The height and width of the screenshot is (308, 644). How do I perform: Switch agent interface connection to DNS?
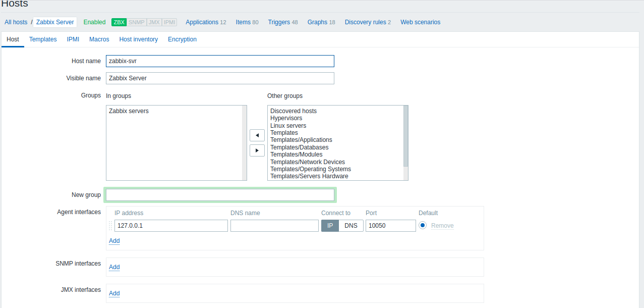351,226
